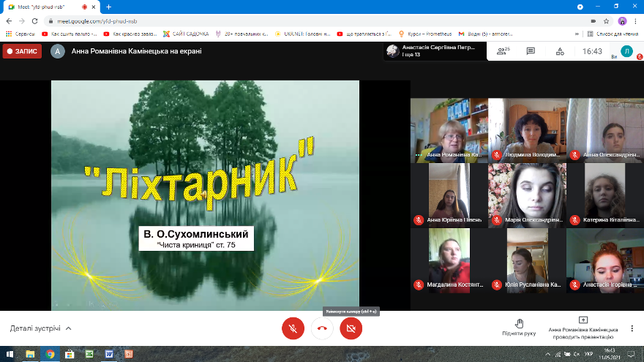Image resolution: width=644 pixels, height=362 pixels.
Task: Open the meeting chat panel
Action: 531,51
